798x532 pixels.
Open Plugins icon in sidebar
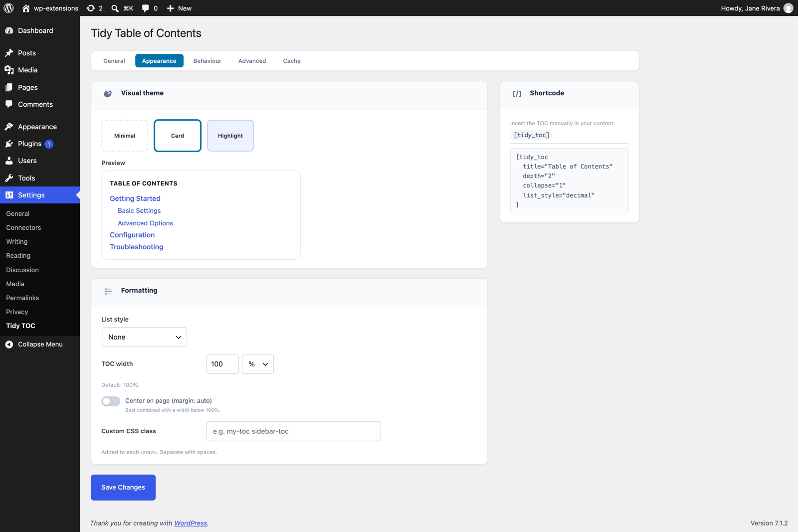click(x=9, y=144)
